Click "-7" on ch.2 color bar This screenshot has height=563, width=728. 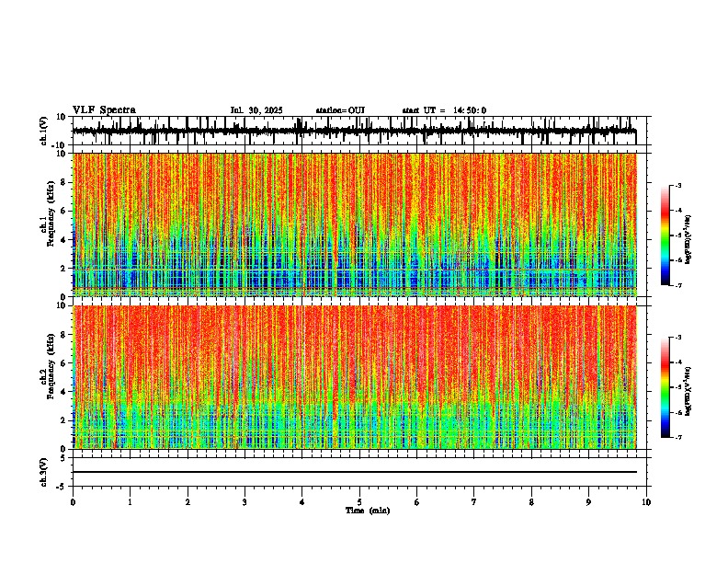pyautogui.click(x=678, y=437)
